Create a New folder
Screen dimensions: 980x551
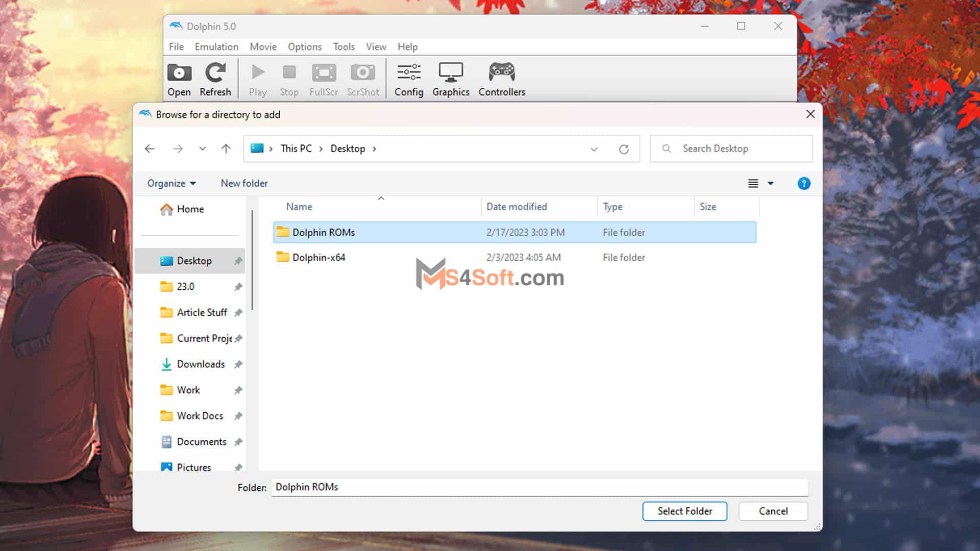(x=244, y=183)
